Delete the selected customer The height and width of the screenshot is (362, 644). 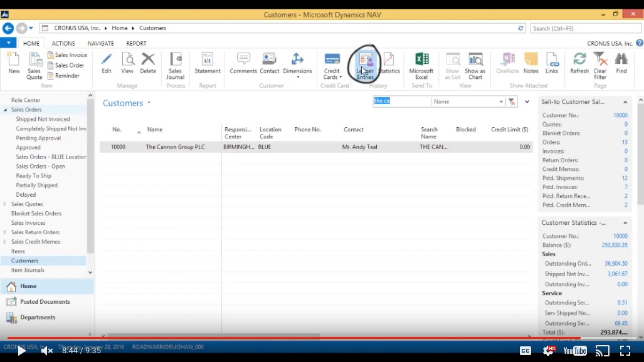[148, 63]
